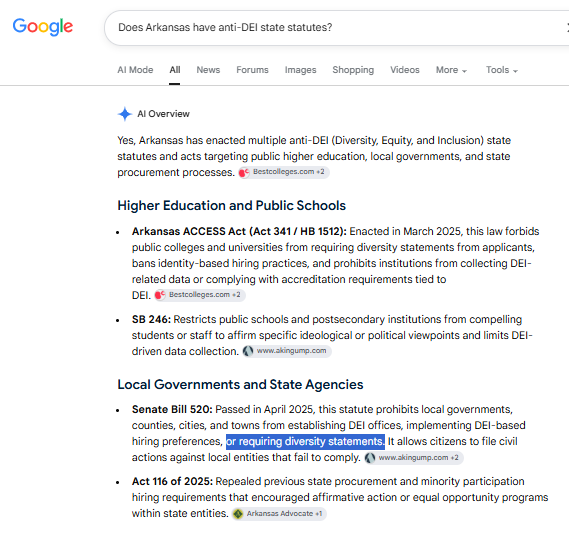Viewport: 569px width, 535px height.
Task: Click the 'Higher Education and Public Schools' heading
Action: tap(232, 206)
